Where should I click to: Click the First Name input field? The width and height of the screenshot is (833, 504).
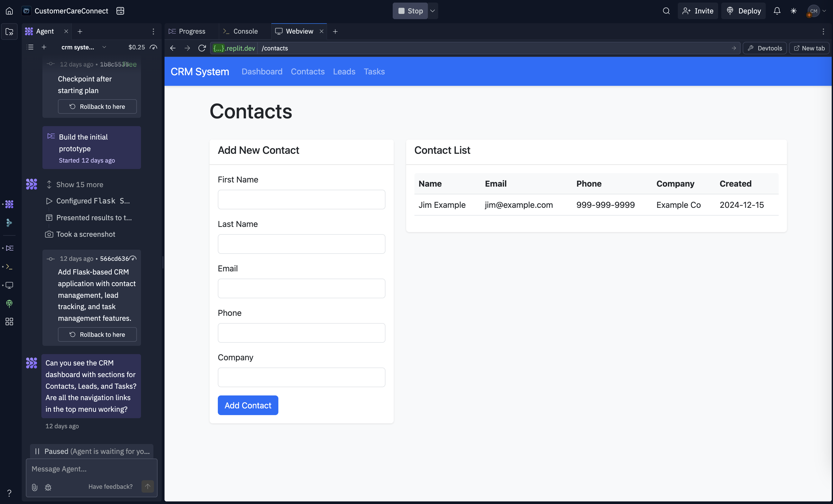(x=301, y=200)
